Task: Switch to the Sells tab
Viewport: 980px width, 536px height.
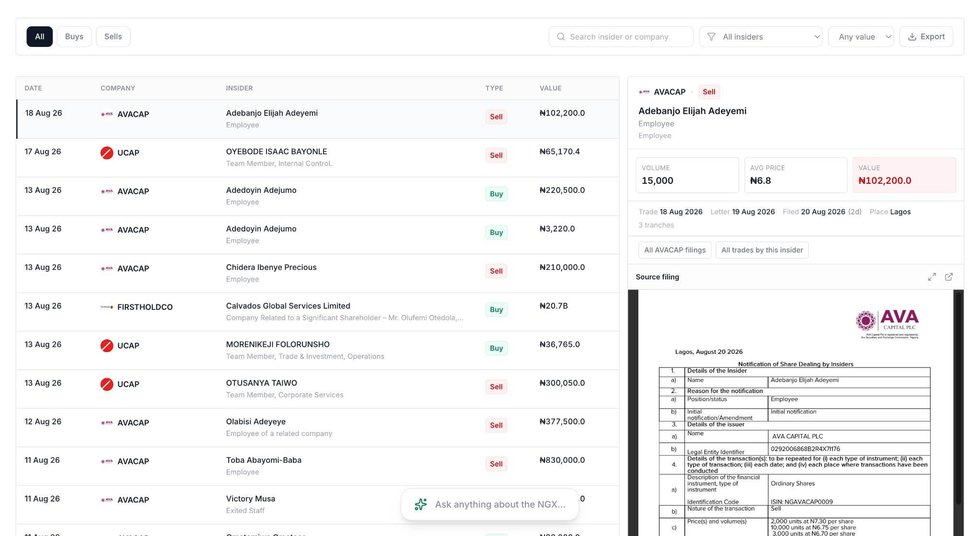Action: click(113, 37)
